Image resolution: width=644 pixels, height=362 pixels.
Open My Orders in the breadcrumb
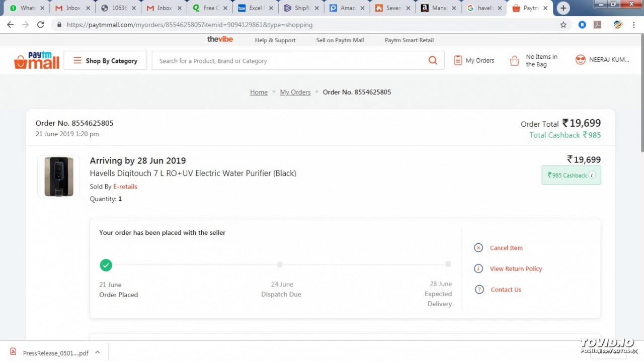click(295, 92)
